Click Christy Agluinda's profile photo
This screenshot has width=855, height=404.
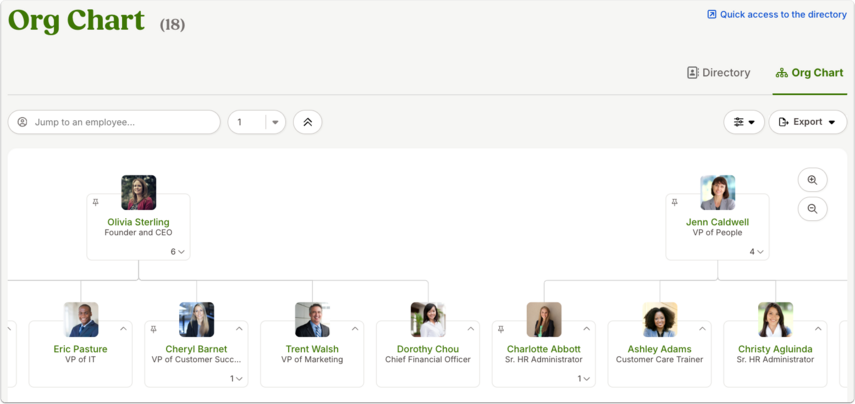tap(775, 319)
